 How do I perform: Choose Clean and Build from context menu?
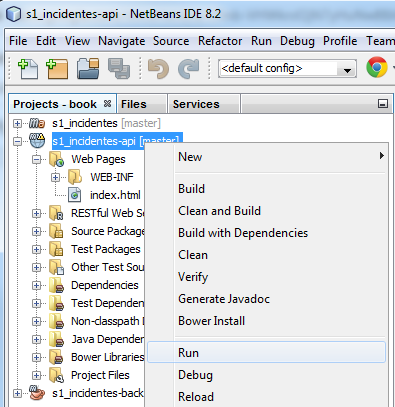[266, 211]
